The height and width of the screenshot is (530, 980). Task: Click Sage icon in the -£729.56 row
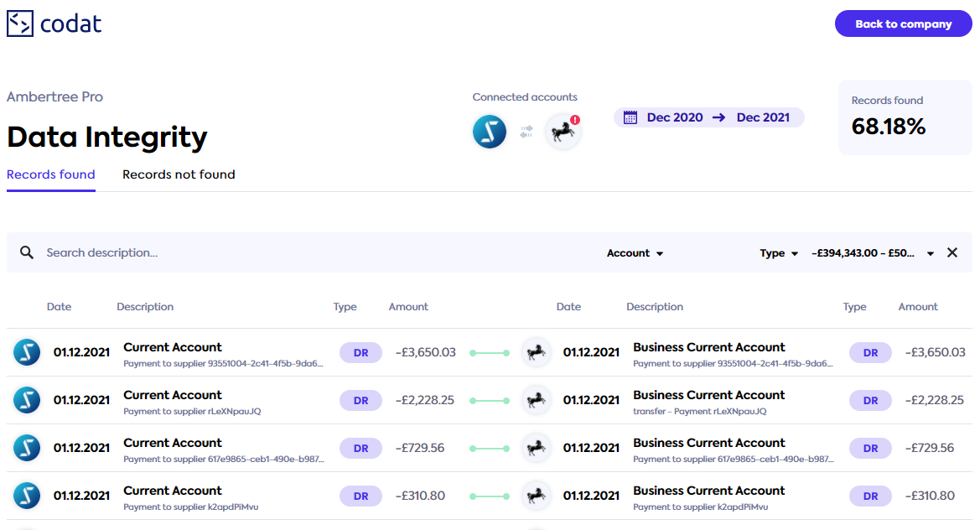27,448
